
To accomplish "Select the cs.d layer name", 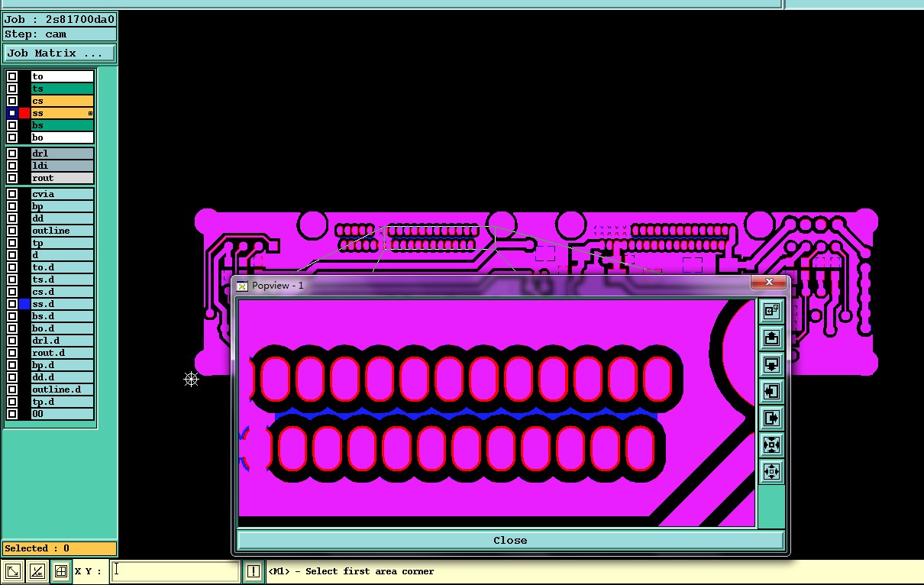I will tap(63, 292).
